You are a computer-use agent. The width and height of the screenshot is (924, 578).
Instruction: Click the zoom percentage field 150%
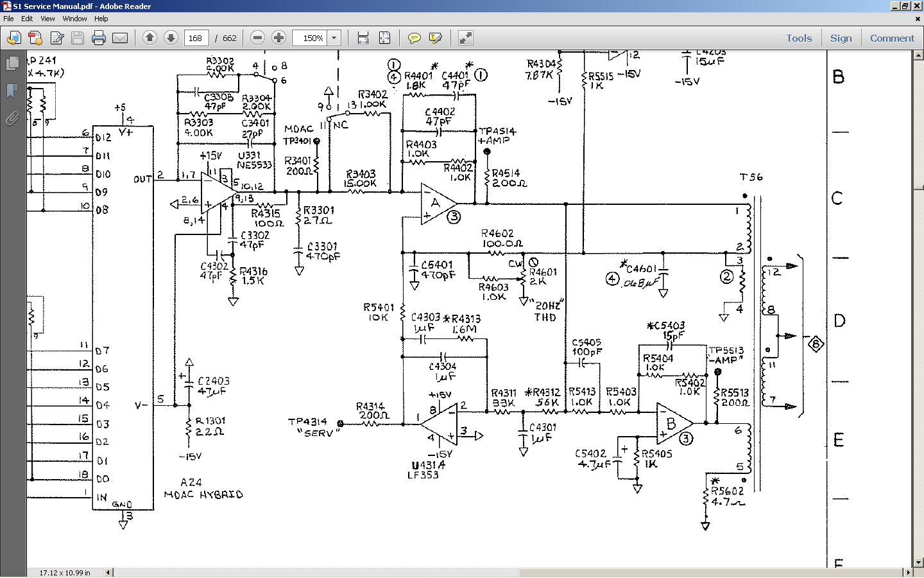[311, 38]
